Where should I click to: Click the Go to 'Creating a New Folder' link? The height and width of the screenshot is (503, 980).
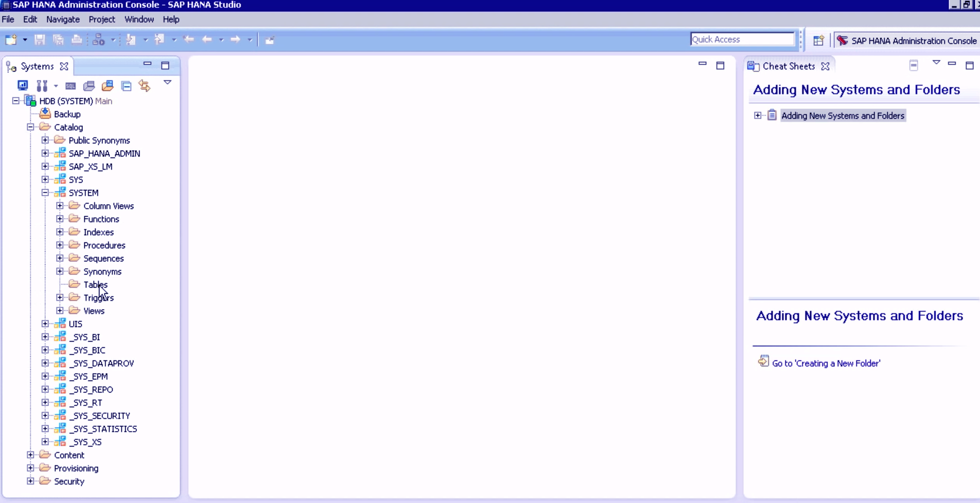pyautogui.click(x=826, y=363)
